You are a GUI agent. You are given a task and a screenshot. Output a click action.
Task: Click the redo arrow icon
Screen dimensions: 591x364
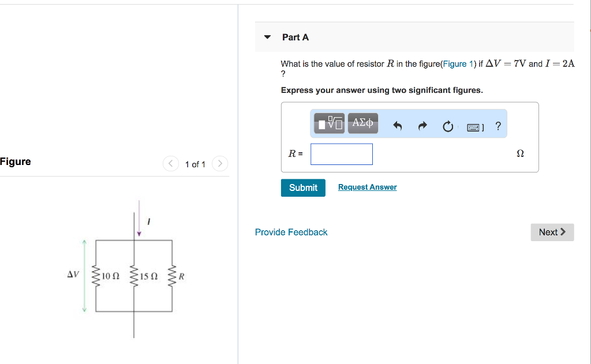[x=422, y=126]
